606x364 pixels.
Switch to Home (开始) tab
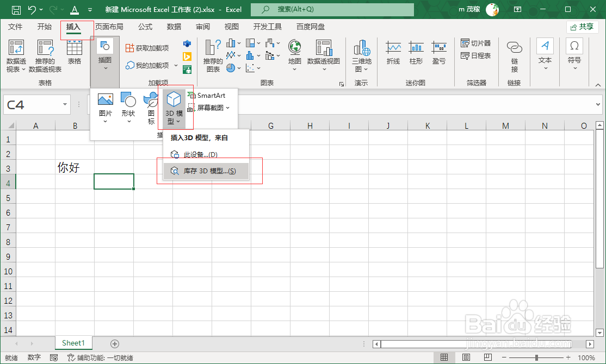click(x=45, y=27)
